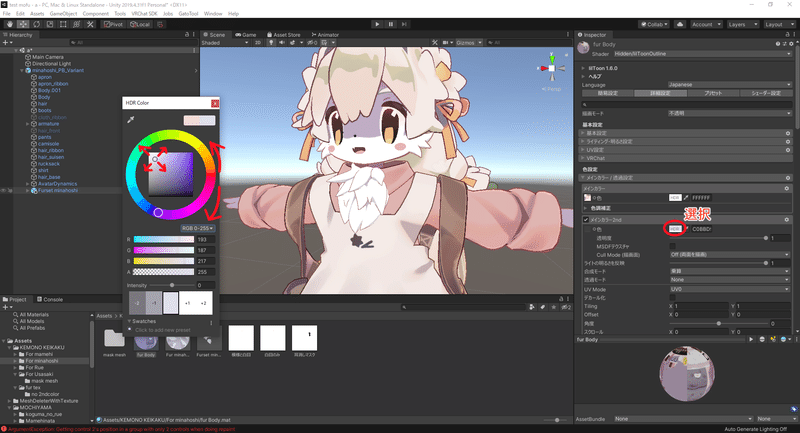800x433 pixels.
Task: Click the Hierarchy create plus button
Action: point(7,43)
